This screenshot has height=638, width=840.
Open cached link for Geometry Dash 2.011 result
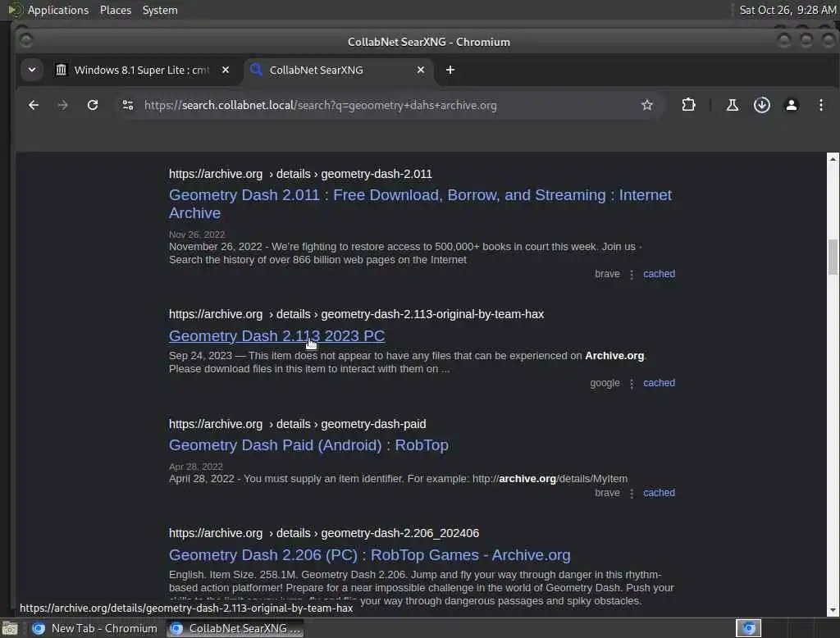click(659, 274)
